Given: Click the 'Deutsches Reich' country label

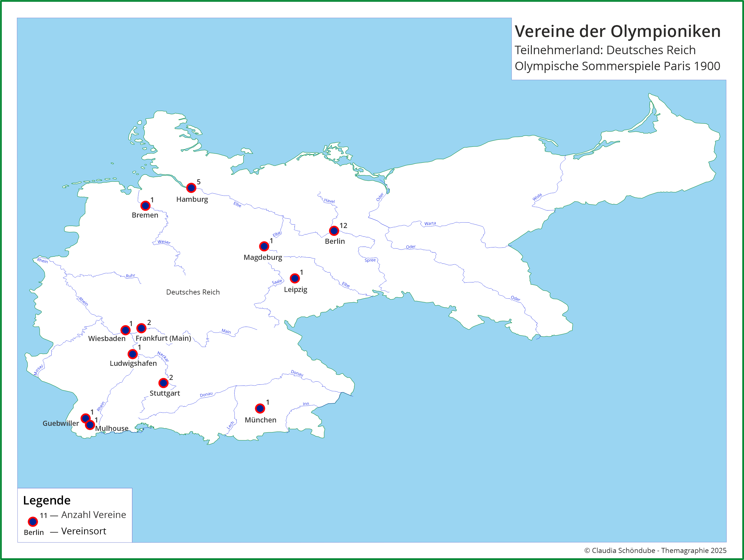Looking at the screenshot, I should (193, 292).
